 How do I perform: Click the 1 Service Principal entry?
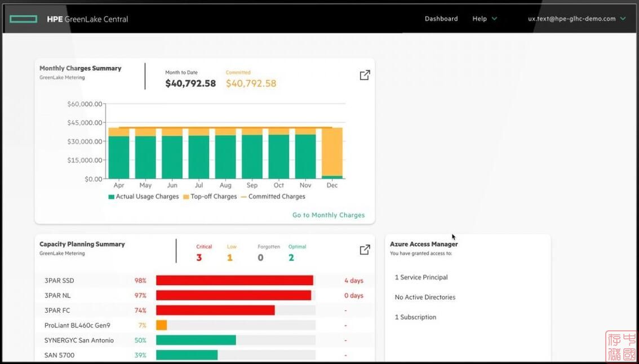[421, 277]
